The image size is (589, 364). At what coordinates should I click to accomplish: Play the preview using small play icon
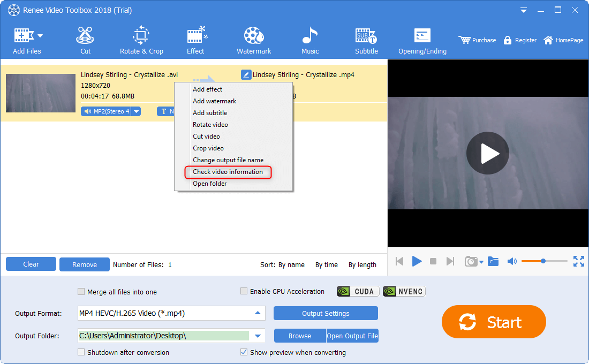pyautogui.click(x=417, y=261)
